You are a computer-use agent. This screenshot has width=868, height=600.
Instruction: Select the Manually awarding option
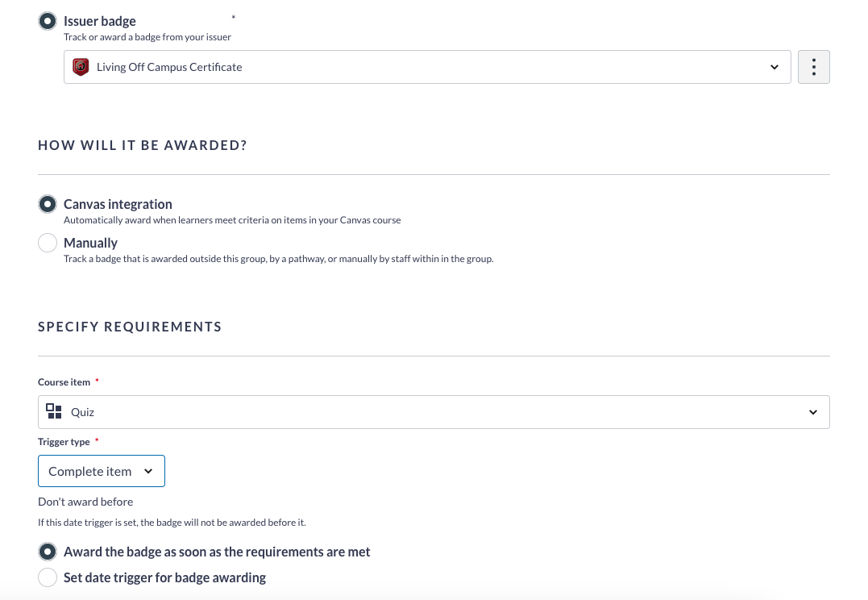click(47, 242)
